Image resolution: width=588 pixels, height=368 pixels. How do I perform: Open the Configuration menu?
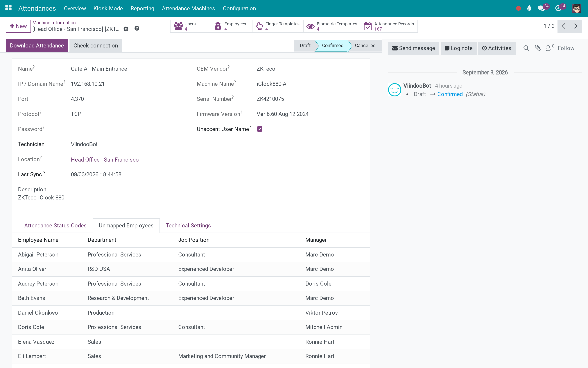(x=239, y=8)
